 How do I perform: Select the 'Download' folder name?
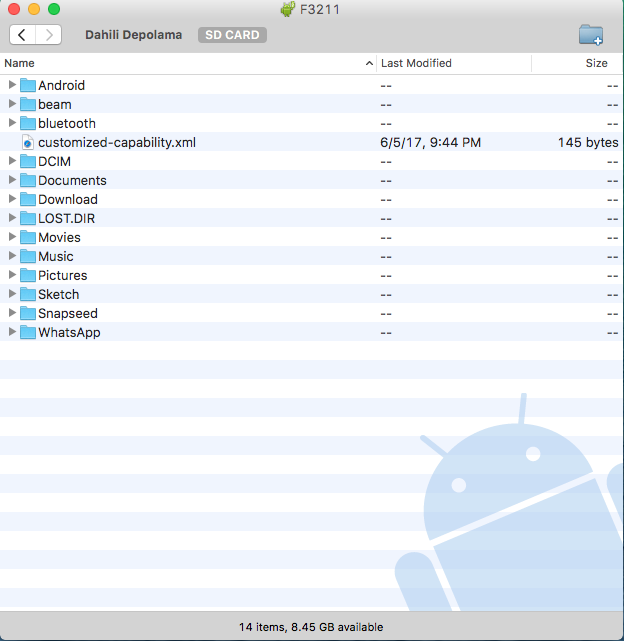(68, 199)
